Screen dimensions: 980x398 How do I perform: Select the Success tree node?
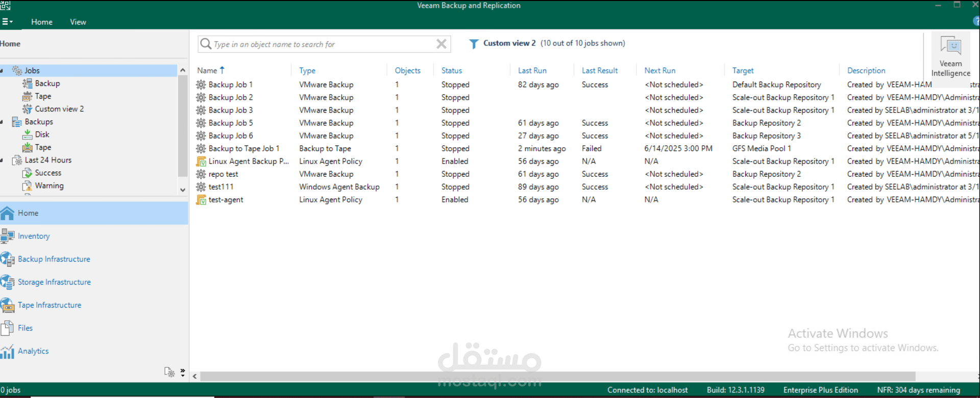point(48,173)
